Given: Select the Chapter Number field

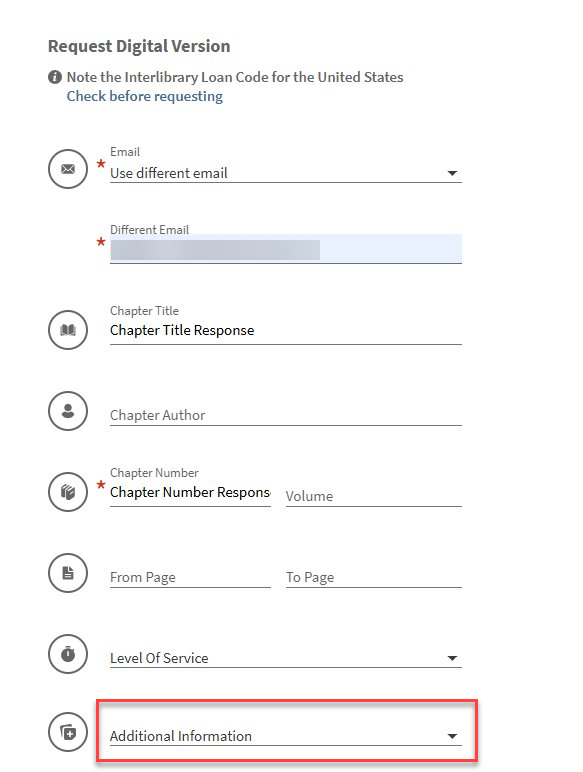Looking at the screenshot, I should [x=190, y=492].
